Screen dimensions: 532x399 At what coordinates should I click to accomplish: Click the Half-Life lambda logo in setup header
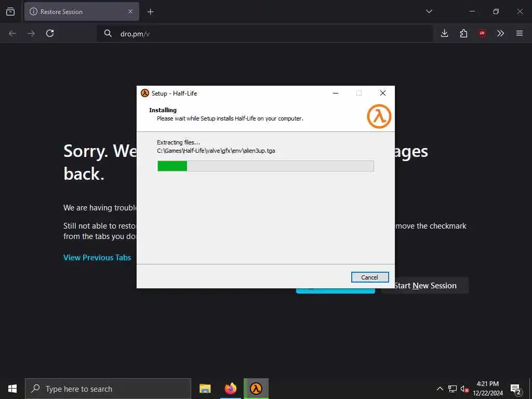379,117
